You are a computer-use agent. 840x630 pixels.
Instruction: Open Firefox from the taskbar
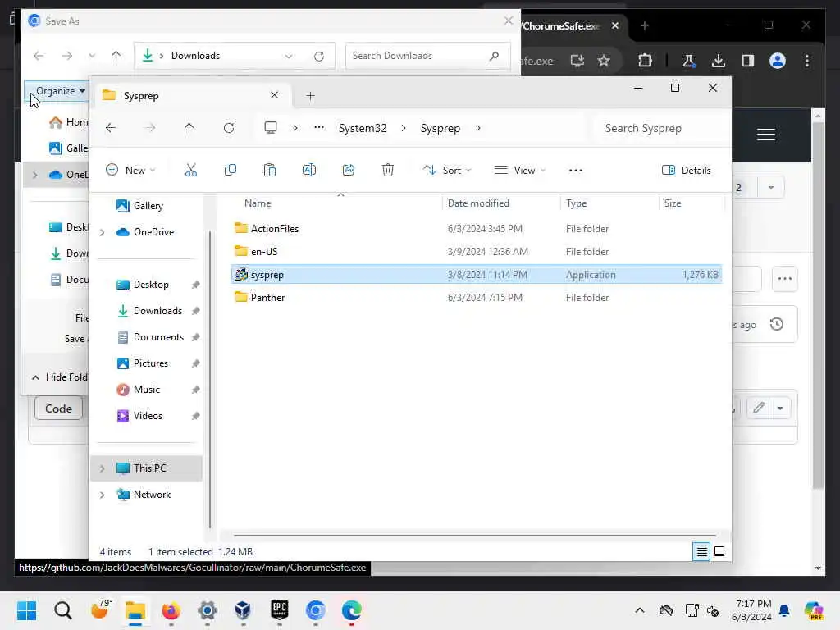171,610
